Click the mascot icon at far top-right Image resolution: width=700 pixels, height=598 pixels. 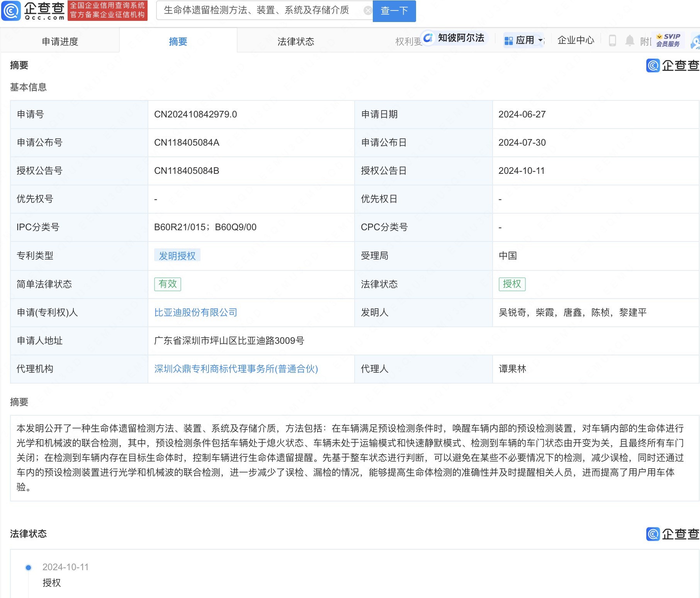point(696,40)
